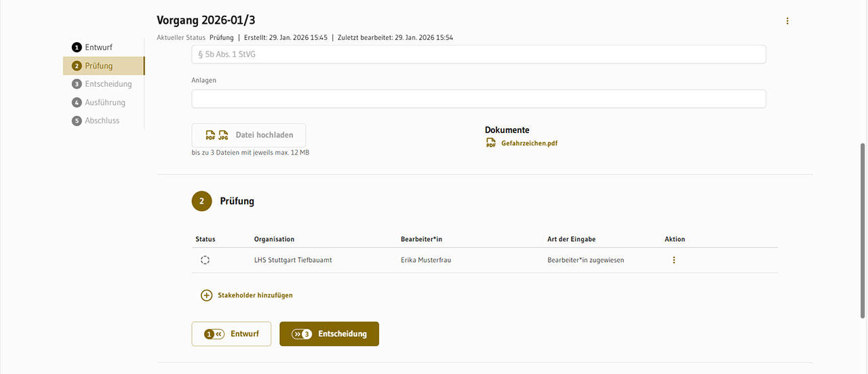
Task: Click the § 5b Abs. 1 StVG field
Action: (x=479, y=54)
